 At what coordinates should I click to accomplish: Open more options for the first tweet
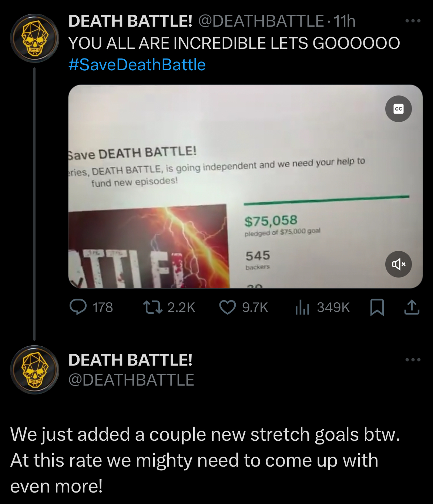pyautogui.click(x=413, y=21)
